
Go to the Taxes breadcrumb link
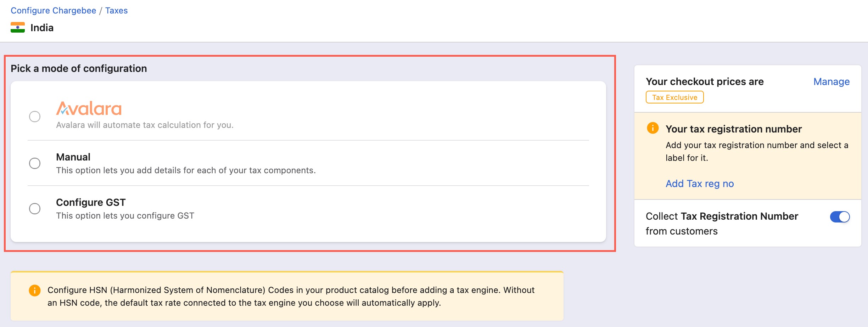(116, 11)
